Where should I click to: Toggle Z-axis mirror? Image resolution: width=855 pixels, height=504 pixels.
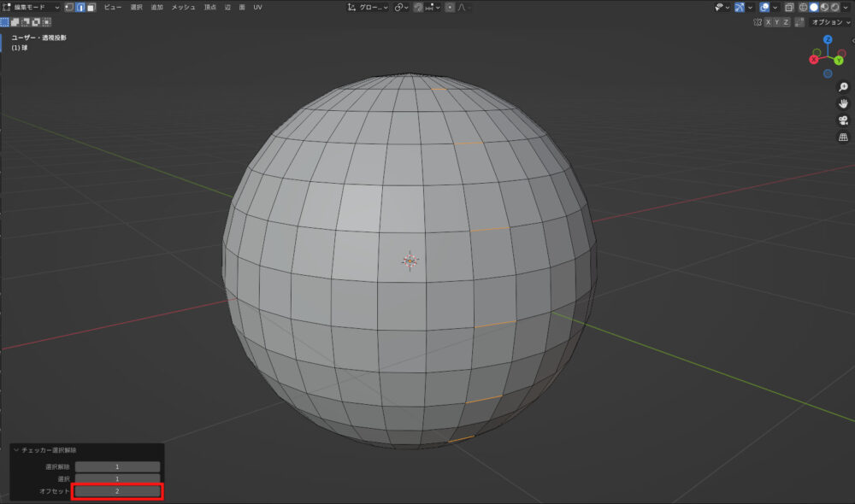[786, 22]
